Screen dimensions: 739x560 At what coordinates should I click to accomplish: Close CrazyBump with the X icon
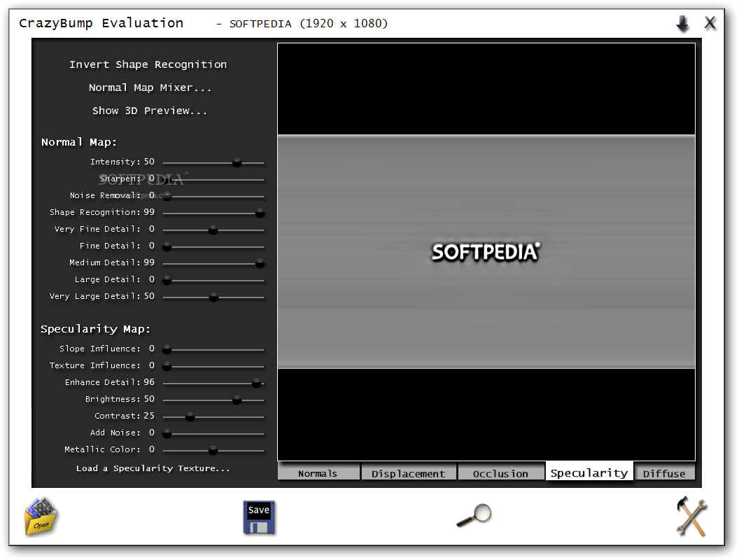(710, 22)
